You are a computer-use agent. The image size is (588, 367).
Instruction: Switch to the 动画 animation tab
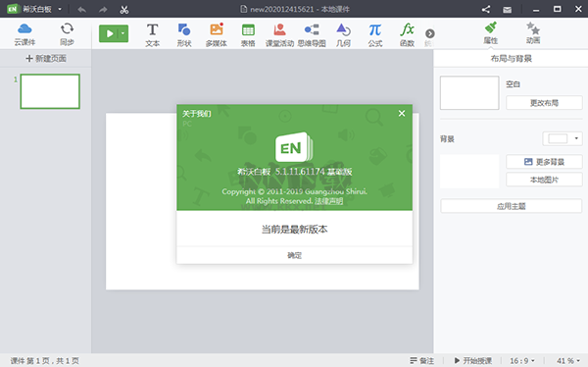533,33
